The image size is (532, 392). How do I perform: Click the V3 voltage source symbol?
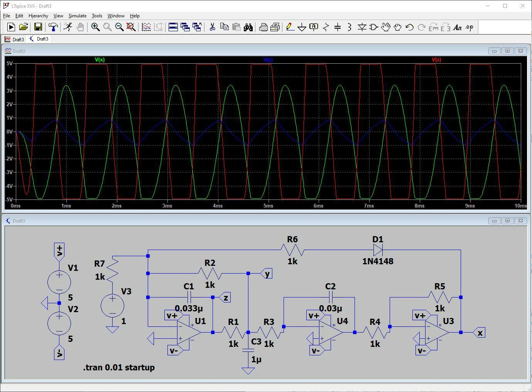(x=112, y=306)
